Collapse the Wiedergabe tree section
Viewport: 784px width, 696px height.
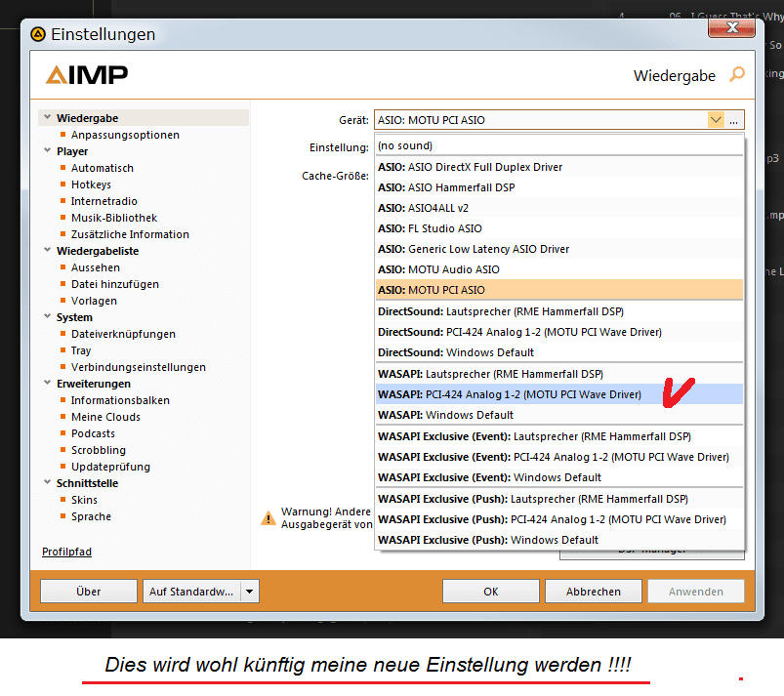48,117
